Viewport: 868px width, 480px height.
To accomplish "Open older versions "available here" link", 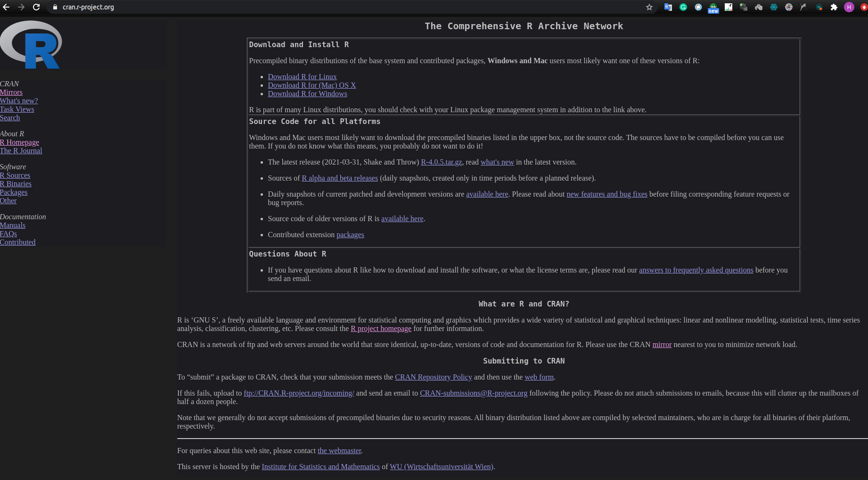I will pos(402,219).
